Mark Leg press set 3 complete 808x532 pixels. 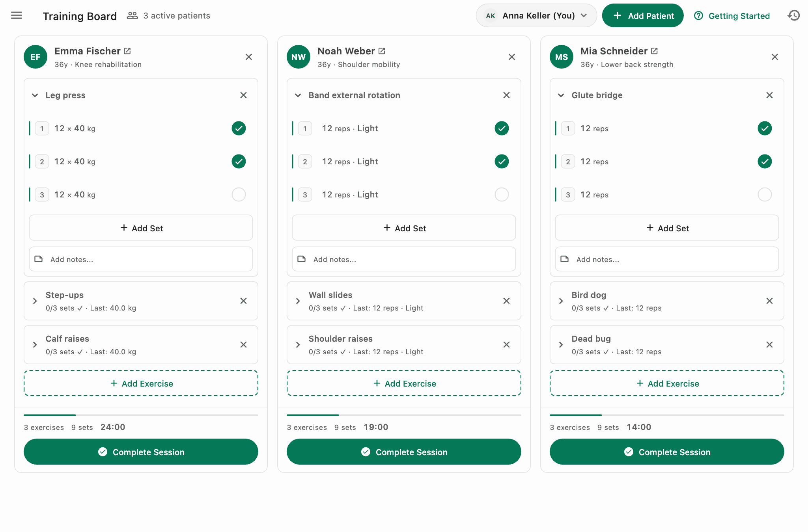(239, 194)
